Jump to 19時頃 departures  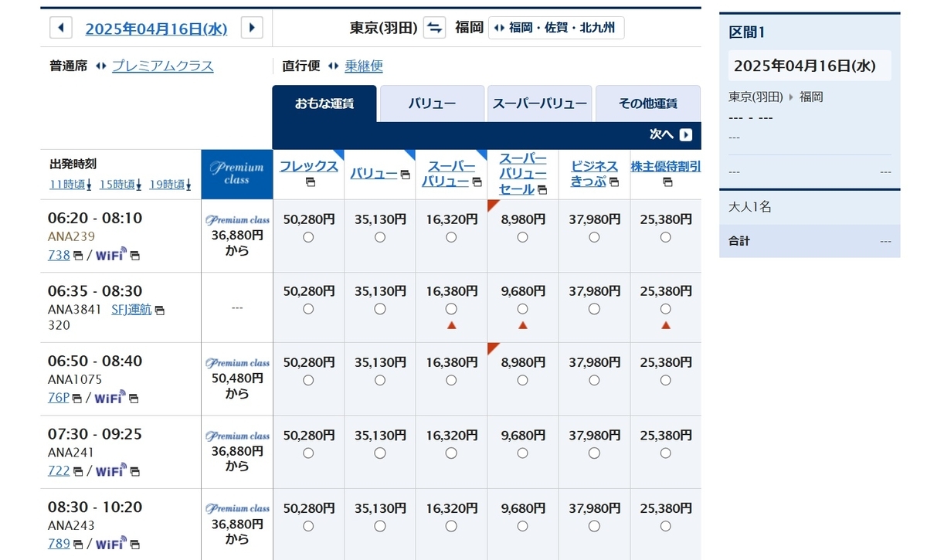click(170, 184)
